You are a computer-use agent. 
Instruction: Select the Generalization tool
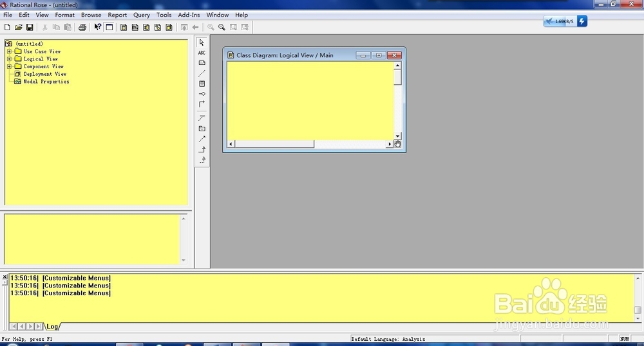click(202, 149)
